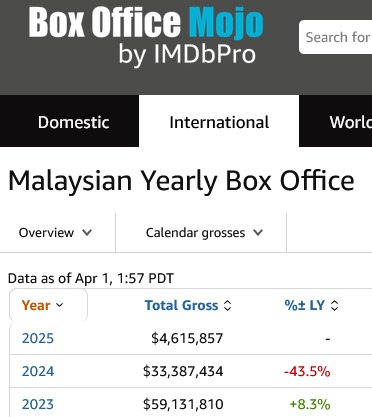Screen dimensions: 372x417
Task: Click the Calendar grosses dropdown chevron
Action: click(258, 232)
